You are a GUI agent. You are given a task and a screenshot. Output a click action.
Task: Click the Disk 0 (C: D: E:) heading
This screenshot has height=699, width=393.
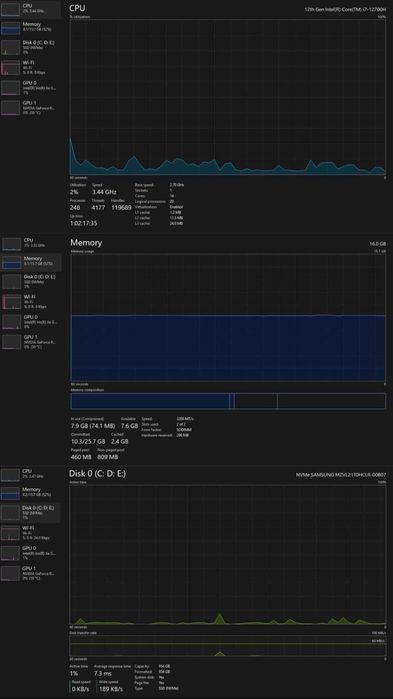pyautogui.click(x=97, y=473)
